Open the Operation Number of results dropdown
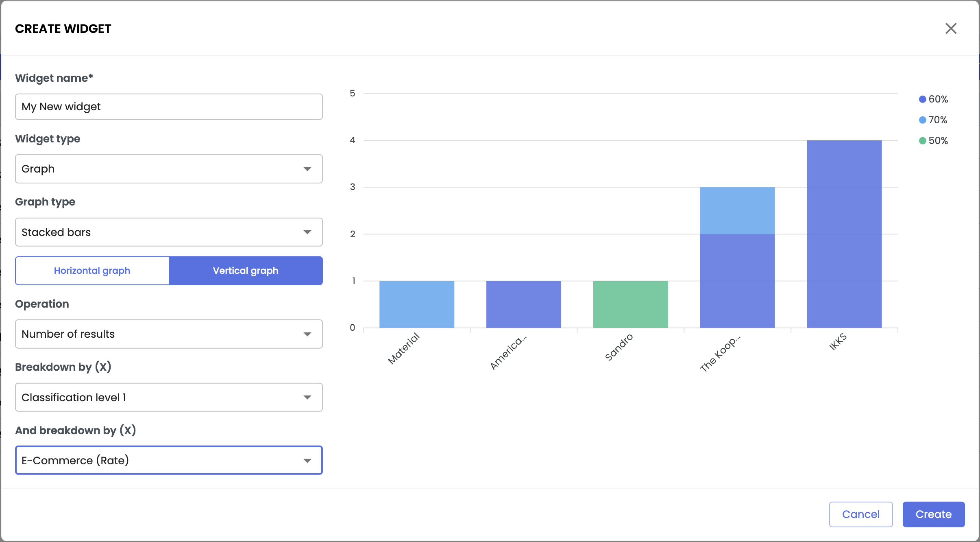The width and height of the screenshot is (980, 542). [169, 334]
